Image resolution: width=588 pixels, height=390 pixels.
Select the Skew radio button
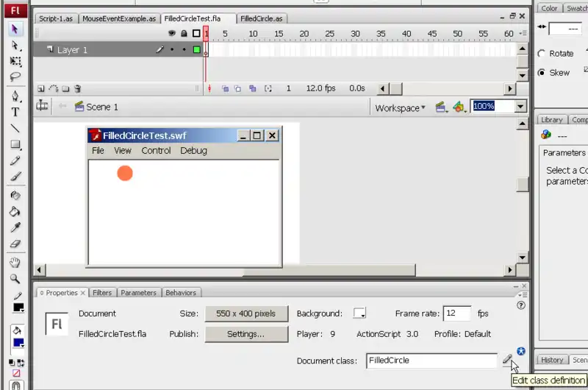click(542, 73)
